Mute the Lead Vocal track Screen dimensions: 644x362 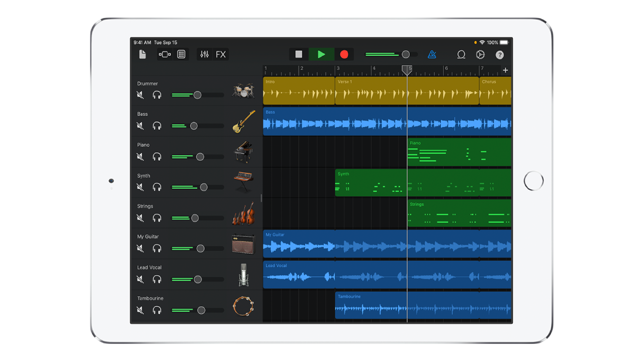coord(140,279)
